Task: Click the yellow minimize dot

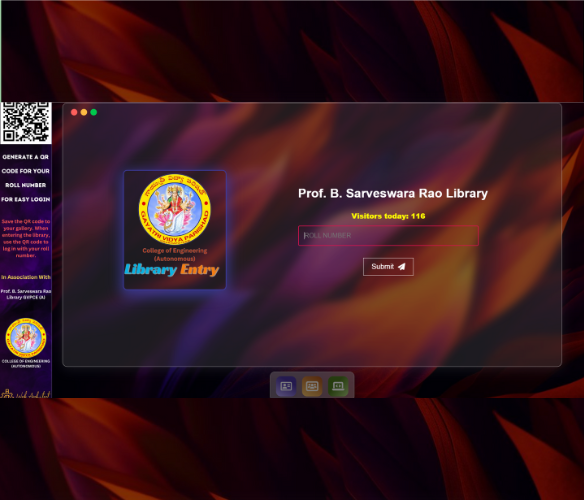Action: point(84,112)
